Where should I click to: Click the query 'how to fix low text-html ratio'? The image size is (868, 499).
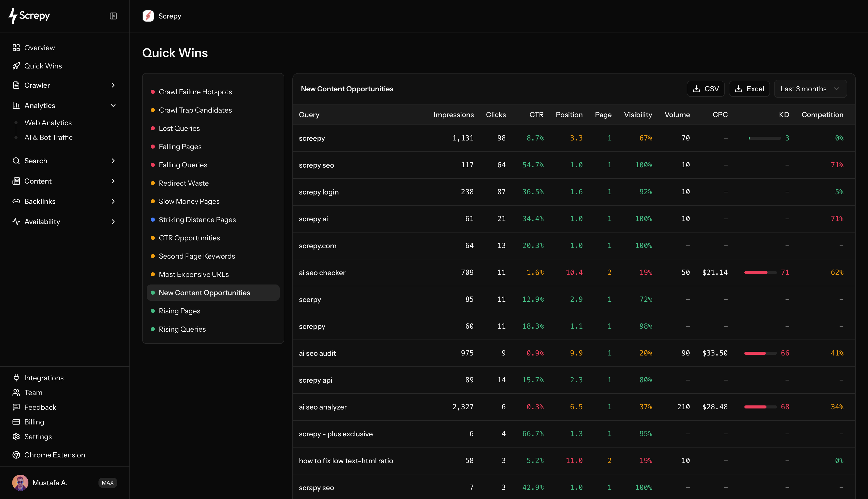346,461
